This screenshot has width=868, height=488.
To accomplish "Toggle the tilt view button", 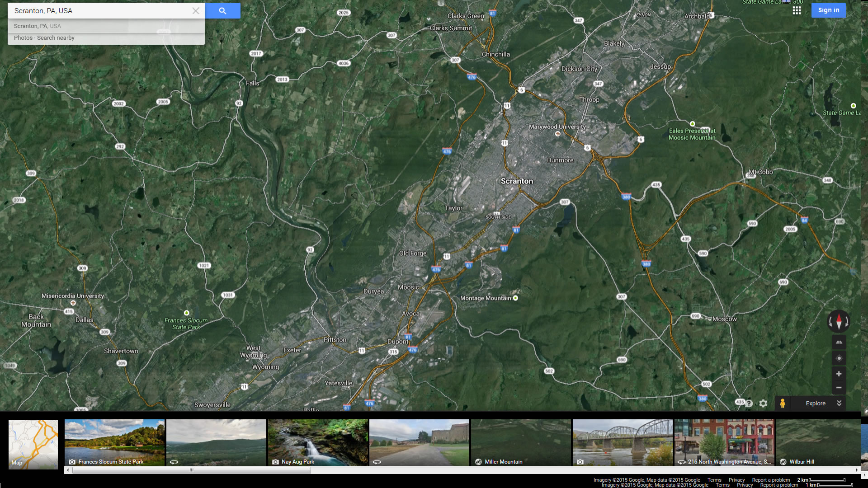I will 839,342.
